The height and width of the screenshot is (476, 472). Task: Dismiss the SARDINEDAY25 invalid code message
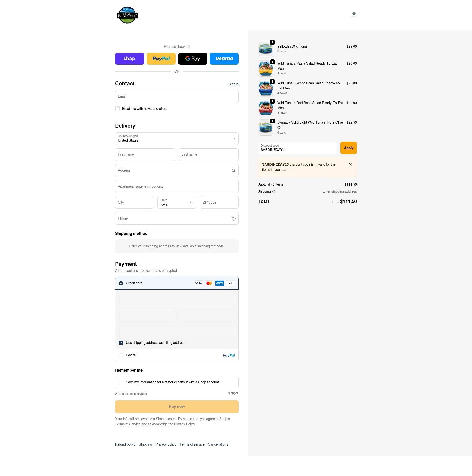click(350, 164)
